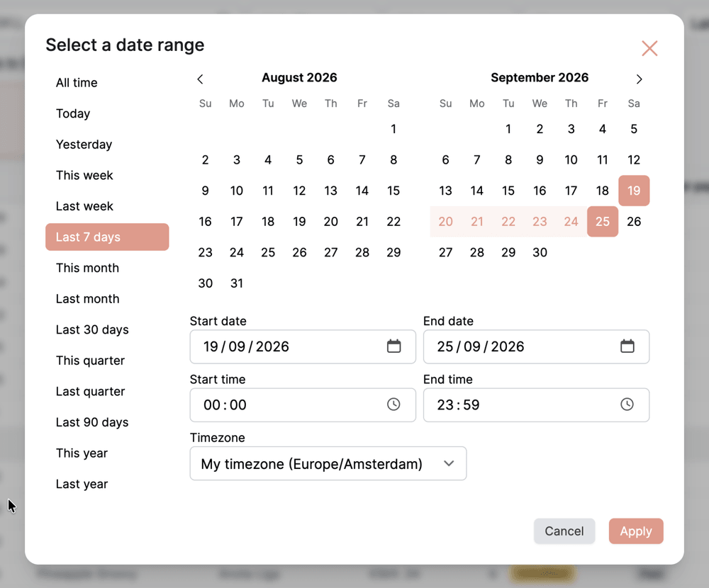Image resolution: width=709 pixels, height=588 pixels.
Task: Advance to next month with right chevron
Action: [639, 79]
